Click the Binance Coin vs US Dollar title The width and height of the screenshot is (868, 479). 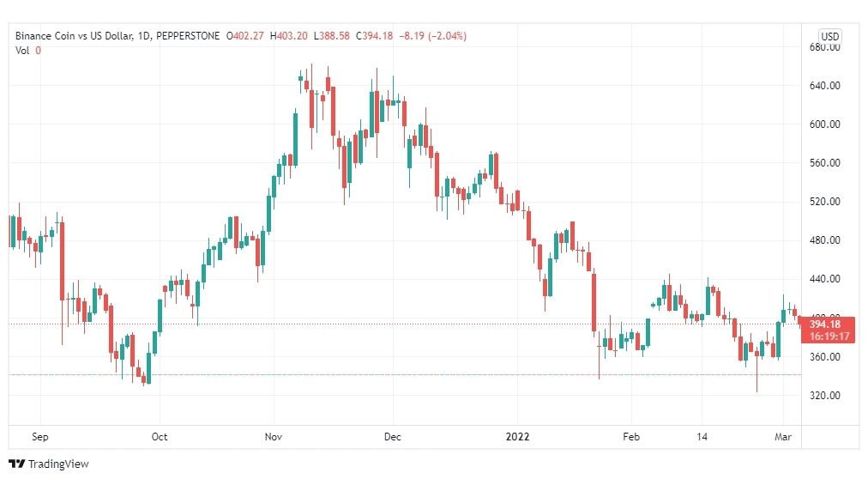(74, 36)
